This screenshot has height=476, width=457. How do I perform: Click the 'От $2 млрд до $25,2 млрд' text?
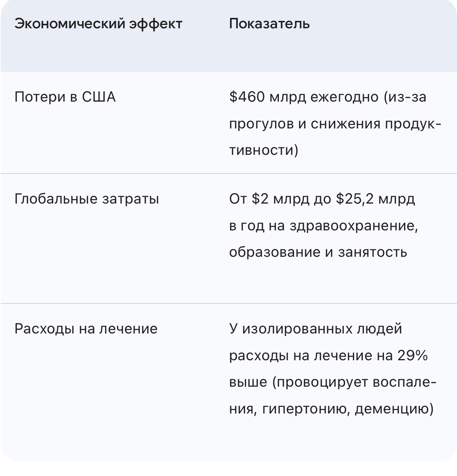[x=322, y=199]
